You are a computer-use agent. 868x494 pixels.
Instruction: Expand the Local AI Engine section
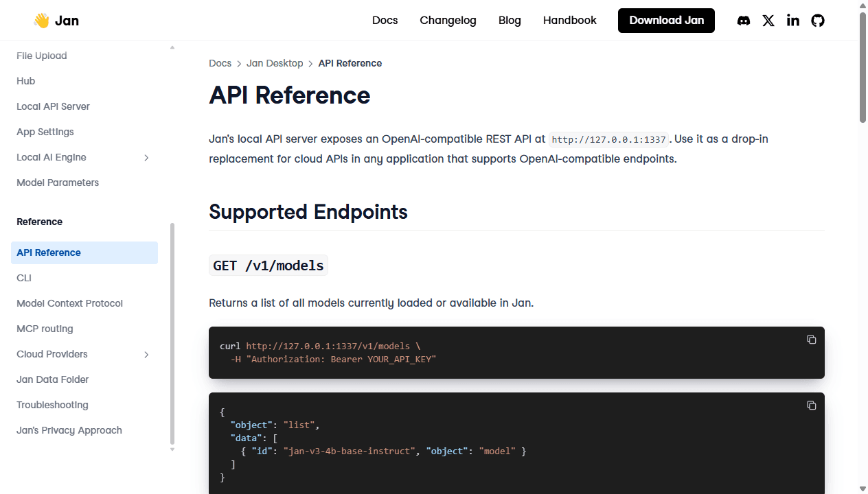(146, 158)
